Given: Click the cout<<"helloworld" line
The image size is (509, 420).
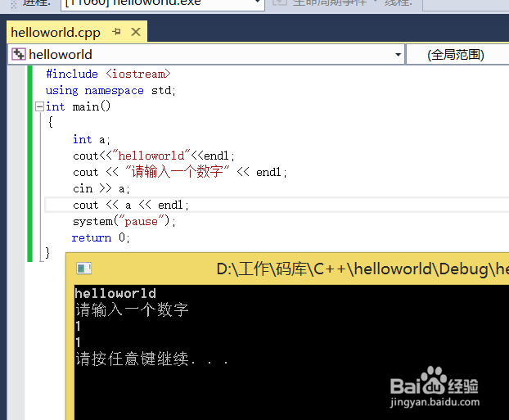Looking at the screenshot, I should pos(154,156).
